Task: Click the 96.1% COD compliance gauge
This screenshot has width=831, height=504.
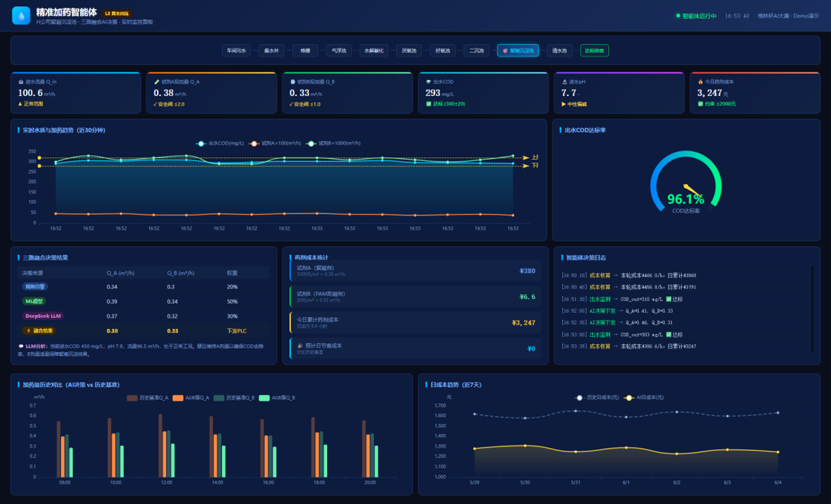Action: pyautogui.click(x=686, y=184)
